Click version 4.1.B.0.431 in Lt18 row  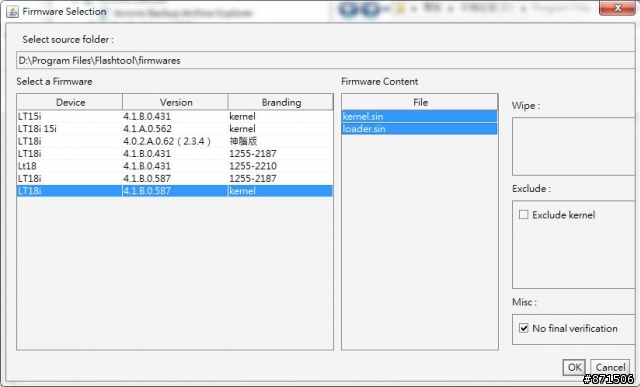point(176,166)
